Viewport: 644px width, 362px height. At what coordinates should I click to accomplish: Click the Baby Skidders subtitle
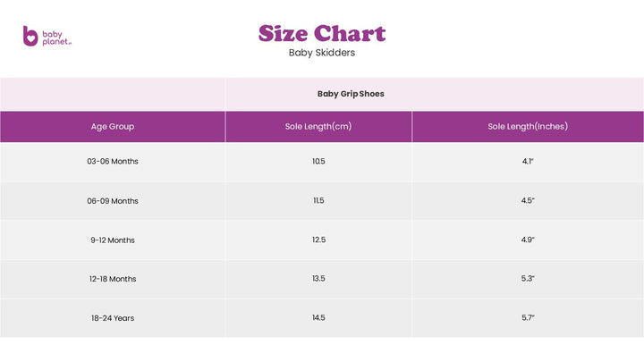pyautogui.click(x=322, y=53)
